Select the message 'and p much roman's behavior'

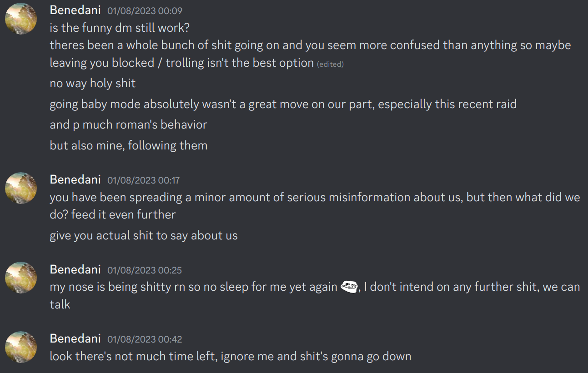[128, 124]
